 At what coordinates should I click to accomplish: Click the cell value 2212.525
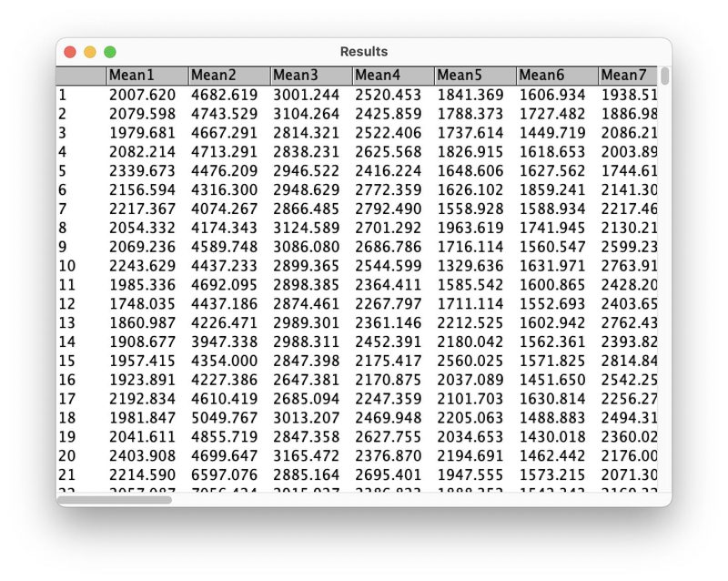pyautogui.click(x=470, y=323)
